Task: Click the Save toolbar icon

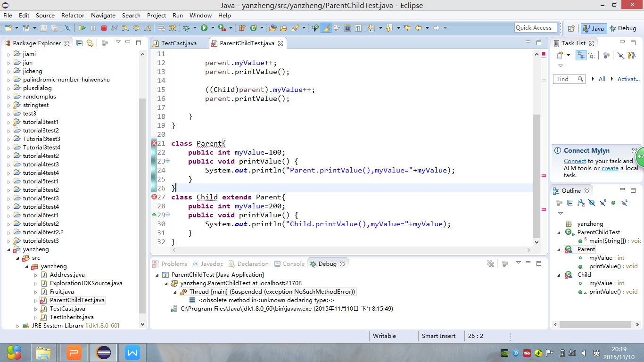Action: point(43,28)
